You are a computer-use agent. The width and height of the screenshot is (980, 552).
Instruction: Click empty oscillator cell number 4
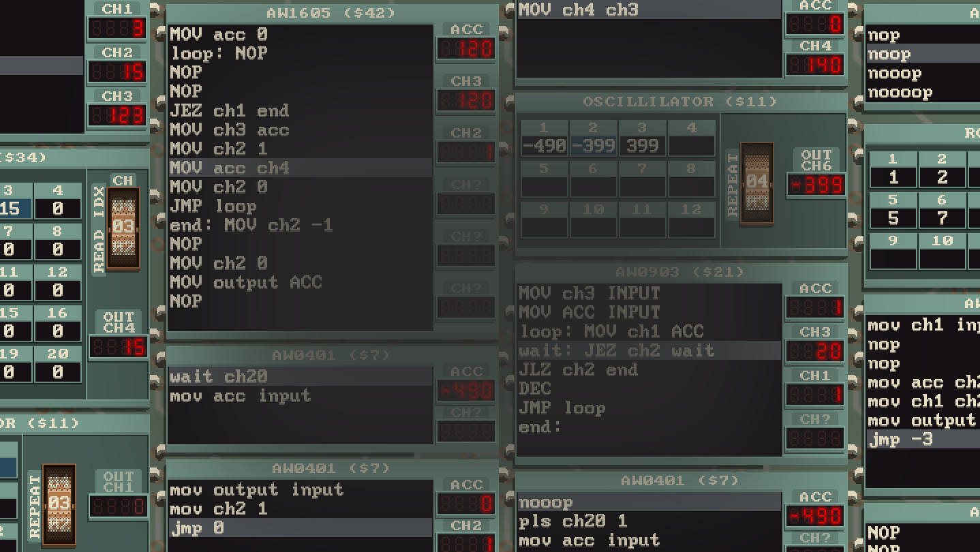(x=691, y=145)
